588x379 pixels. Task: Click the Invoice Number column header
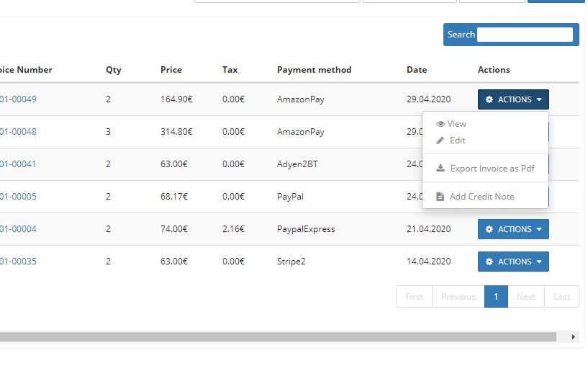point(26,70)
